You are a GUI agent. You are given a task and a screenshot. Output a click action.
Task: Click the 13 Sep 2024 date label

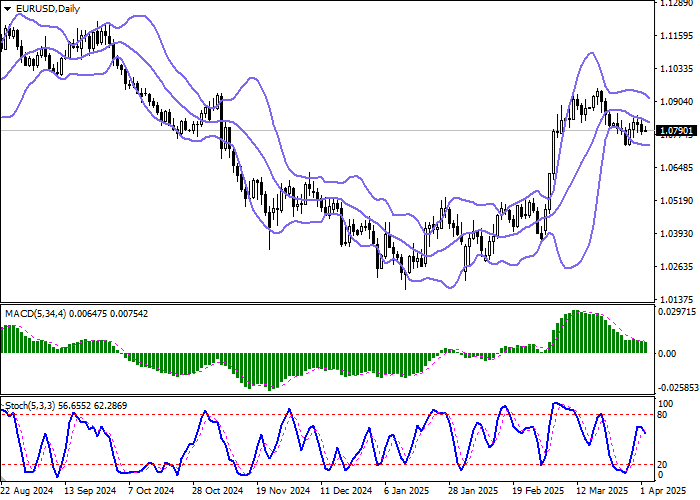[x=90, y=492]
